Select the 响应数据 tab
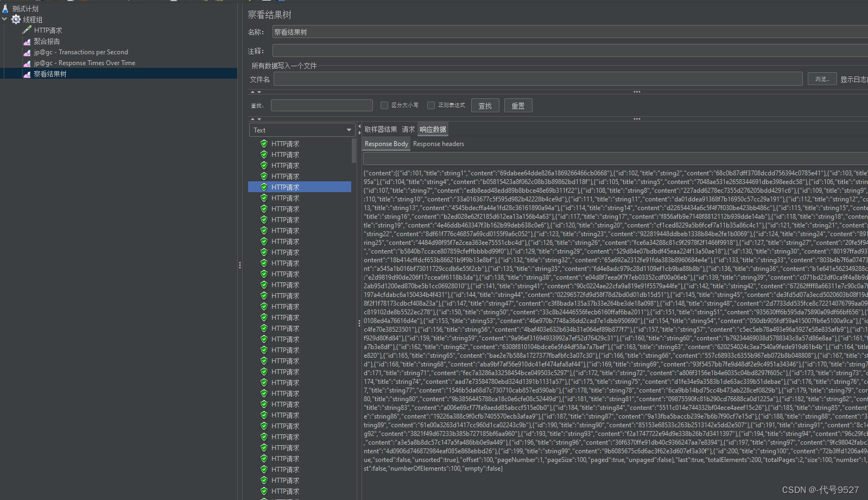Screen dimensions: 868x500 pyautogui.click(x=433, y=129)
